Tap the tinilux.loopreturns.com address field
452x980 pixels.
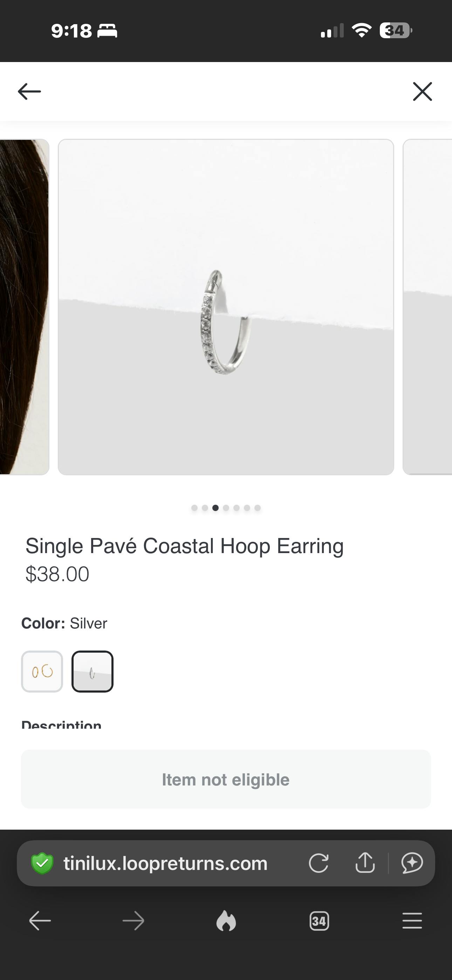(x=165, y=863)
